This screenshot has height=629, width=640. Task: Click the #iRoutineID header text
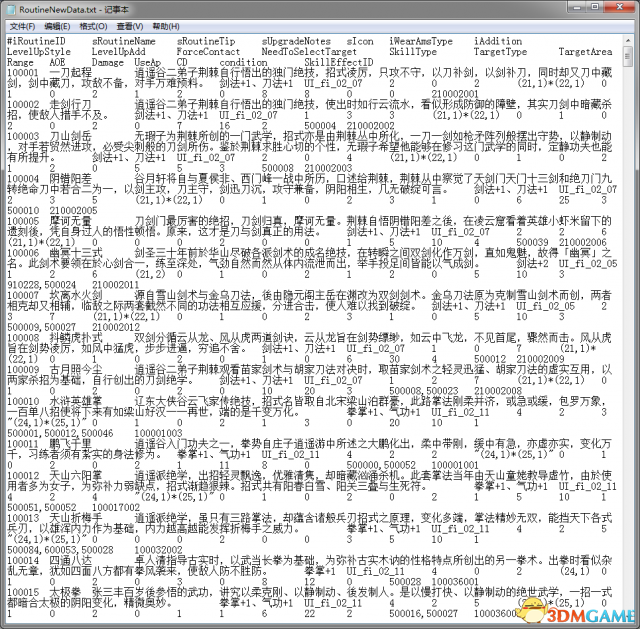pyautogui.click(x=36, y=41)
